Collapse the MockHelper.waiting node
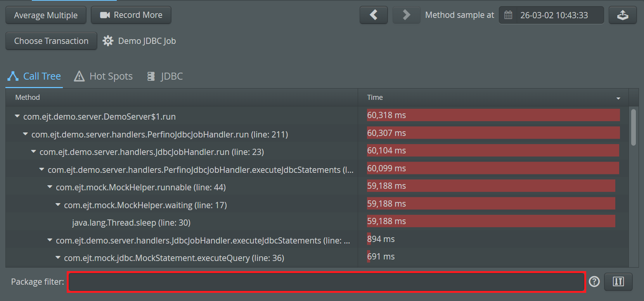The width and height of the screenshot is (644, 301). [x=58, y=205]
